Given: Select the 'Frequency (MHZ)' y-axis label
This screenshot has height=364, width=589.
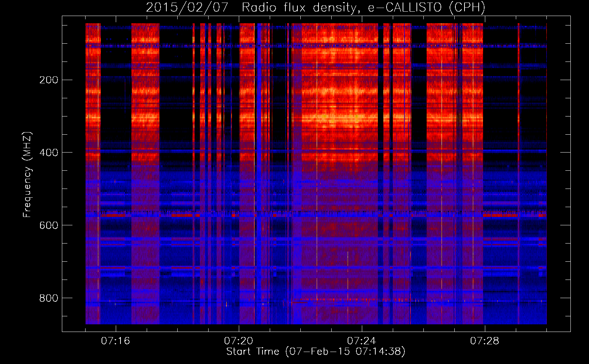Looking at the screenshot, I should pyautogui.click(x=27, y=174).
